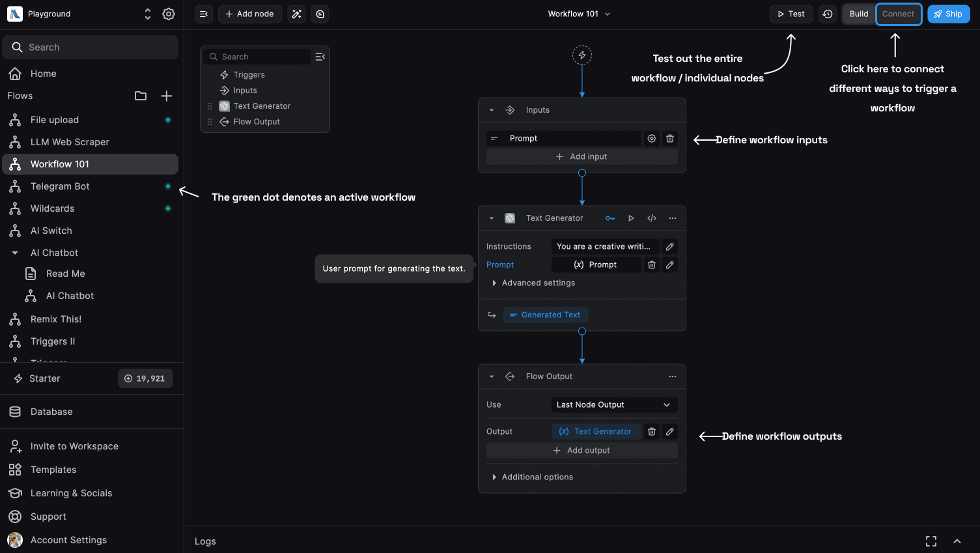Open the Last Node Output dropdown
980x553 pixels.
click(x=614, y=404)
